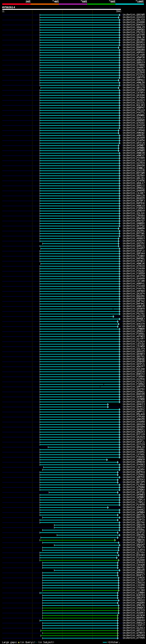
Task: Click the UniRef100_Q9SWY8 entry
Action: pyautogui.click(x=133, y=309)
